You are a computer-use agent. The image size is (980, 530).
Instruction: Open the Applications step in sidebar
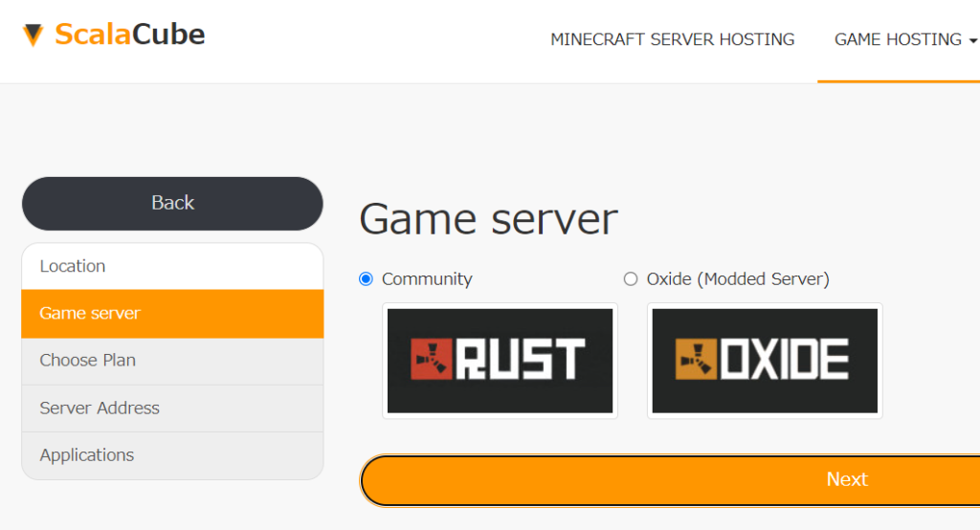[172, 455]
